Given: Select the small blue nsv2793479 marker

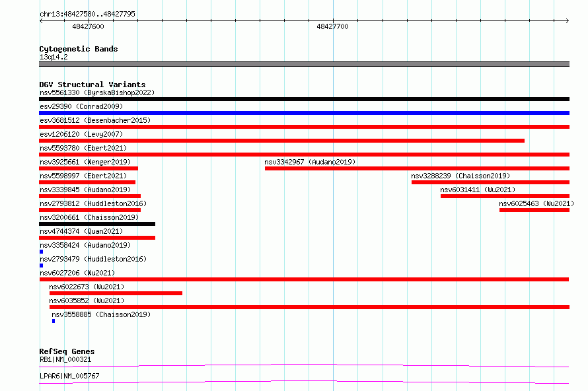Looking at the screenshot, I should [x=41, y=266].
